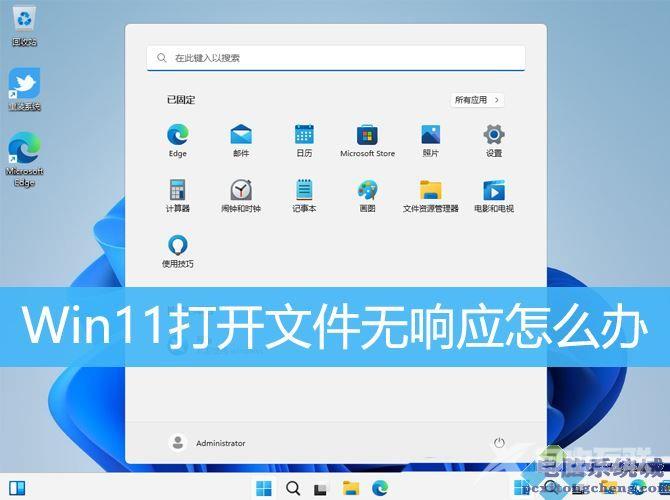Viewport: 670px width, 500px height.
Task: Open 文件资源管理器 in Start menu
Action: [x=430, y=196]
